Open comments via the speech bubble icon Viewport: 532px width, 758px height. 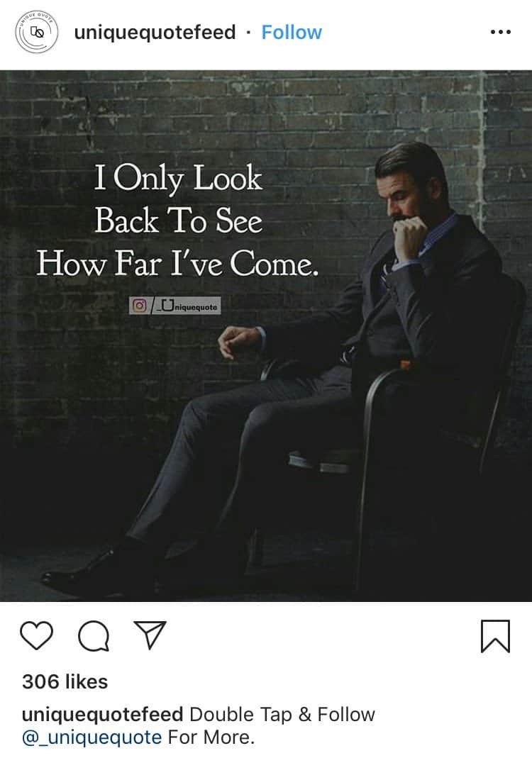click(94, 636)
